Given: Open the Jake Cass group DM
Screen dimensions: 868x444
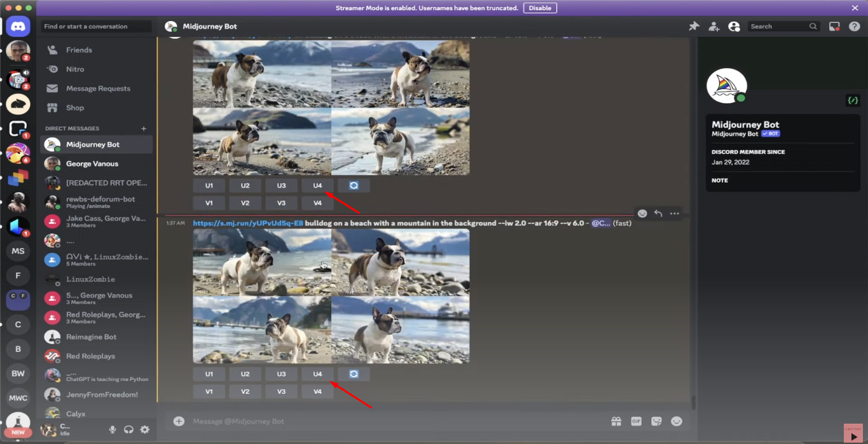Looking at the screenshot, I should [x=97, y=221].
